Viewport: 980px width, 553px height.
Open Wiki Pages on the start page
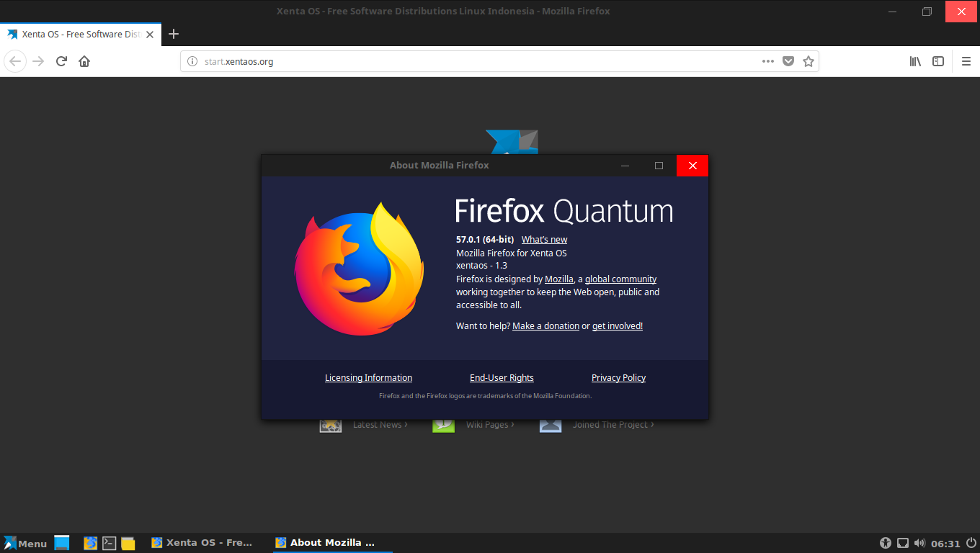point(490,425)
